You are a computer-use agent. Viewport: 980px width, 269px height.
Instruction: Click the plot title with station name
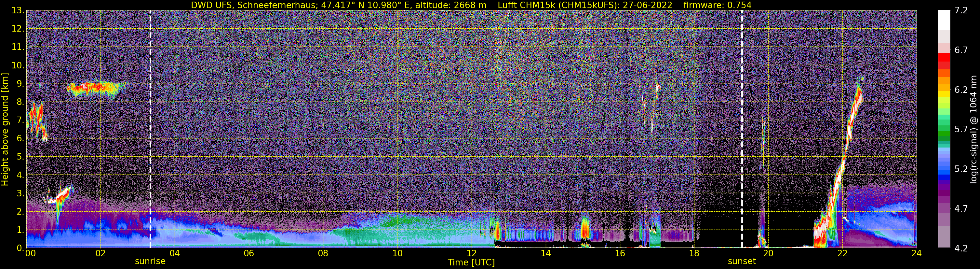pyautogui.click(x=471, y=5)
